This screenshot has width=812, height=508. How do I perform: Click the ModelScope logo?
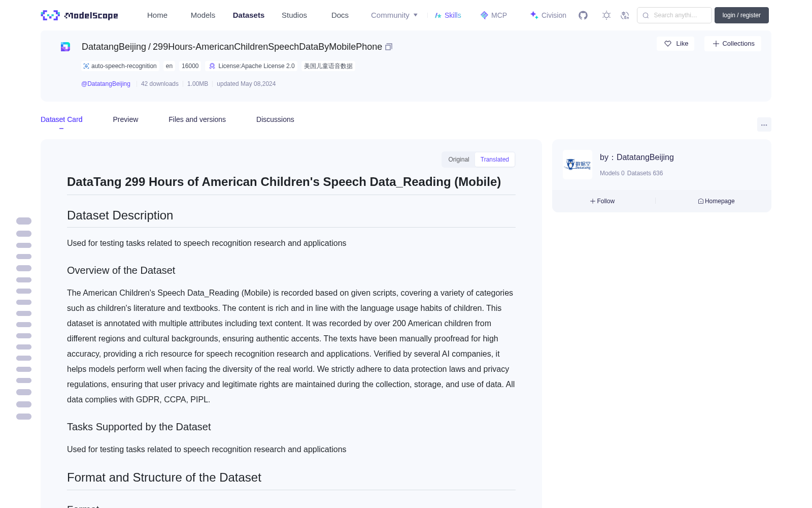point(80,15)
